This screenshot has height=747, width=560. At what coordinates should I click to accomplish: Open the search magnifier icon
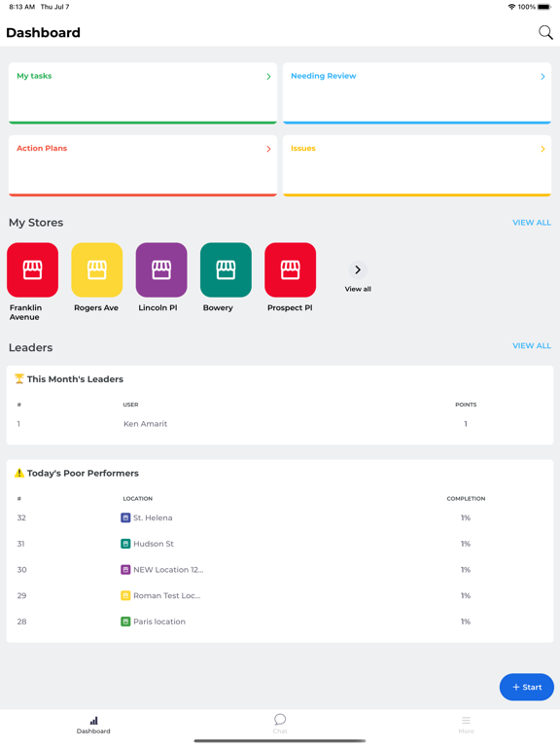point(545,32)
